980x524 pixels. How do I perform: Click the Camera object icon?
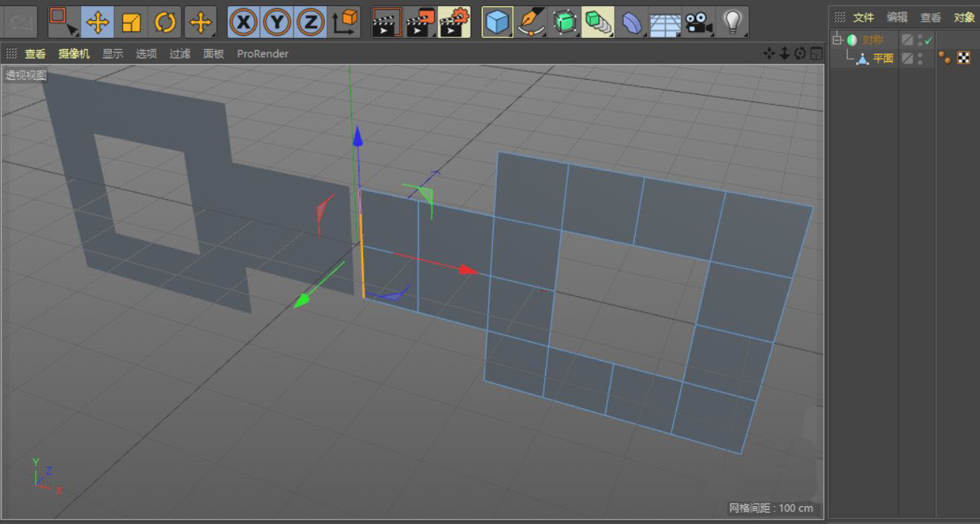[x=698, y=22]
